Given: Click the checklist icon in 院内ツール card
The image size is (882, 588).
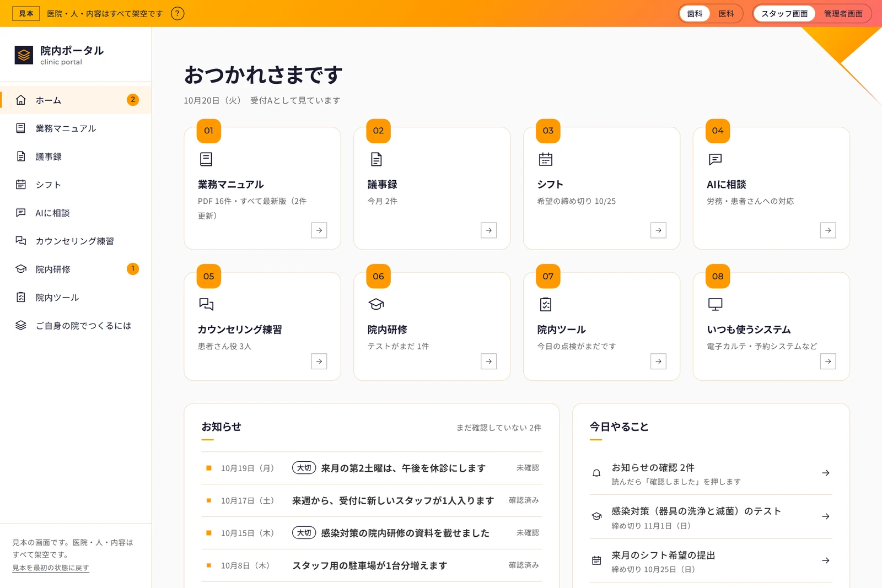Looking at the screenshot, I should point(546,304).
